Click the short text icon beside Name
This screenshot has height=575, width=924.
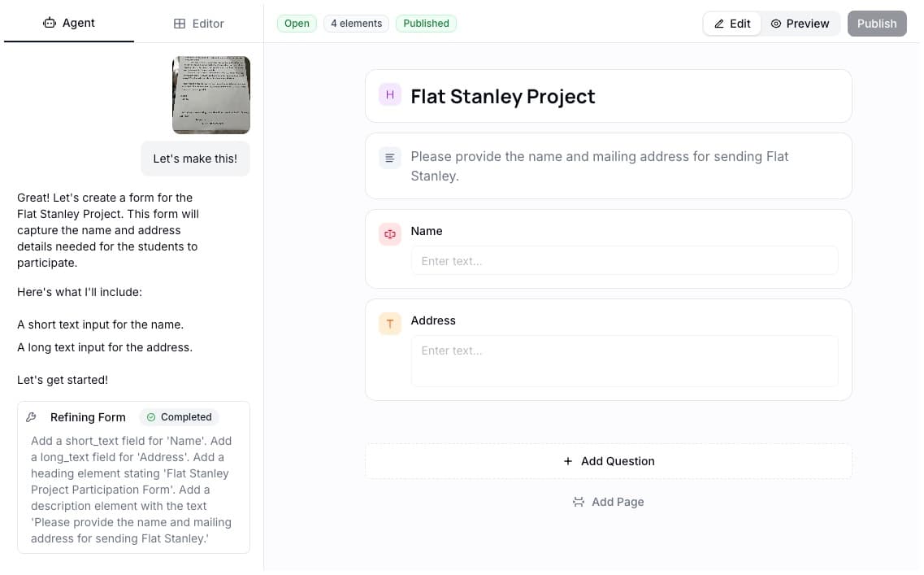pyautogui.click(x=390, y=233)
